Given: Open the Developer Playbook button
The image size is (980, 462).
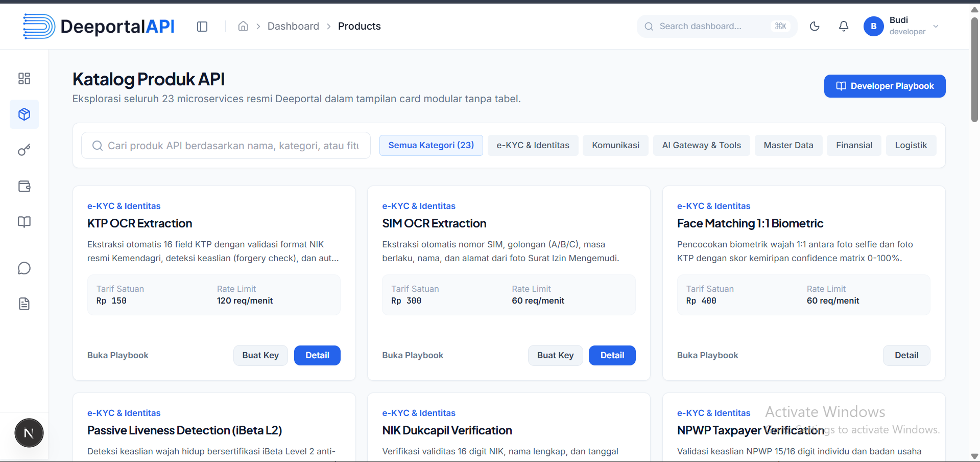Looking at the screenshot, I should click(x=885, y=86).
